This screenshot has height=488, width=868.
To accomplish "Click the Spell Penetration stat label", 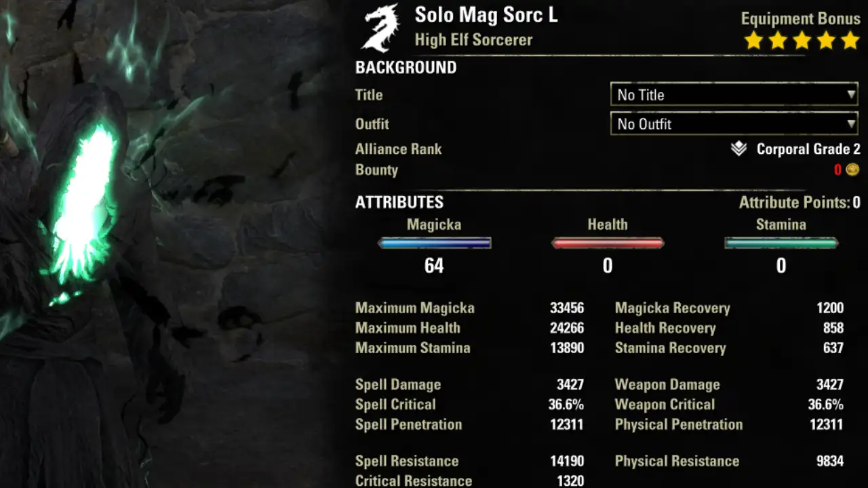I will (x=409, y=424).
